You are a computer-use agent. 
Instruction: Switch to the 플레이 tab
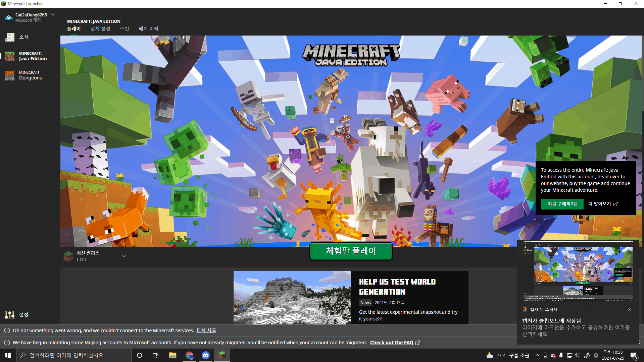[74, 29]
